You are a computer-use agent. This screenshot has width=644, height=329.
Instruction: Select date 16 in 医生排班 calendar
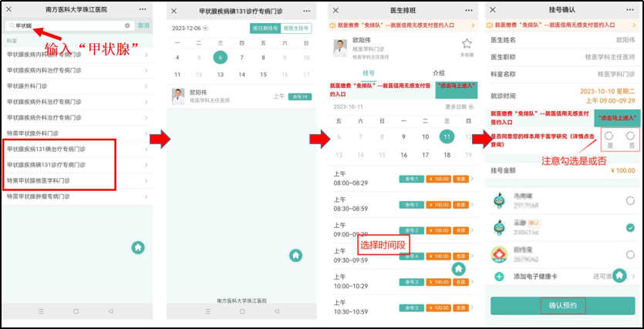(x=403, y=155)
